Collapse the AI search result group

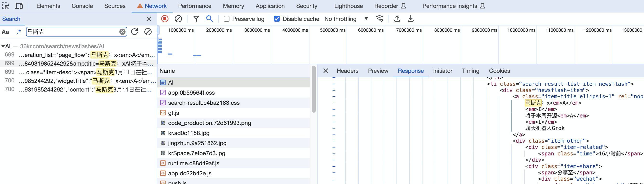[x=3, y=46]
